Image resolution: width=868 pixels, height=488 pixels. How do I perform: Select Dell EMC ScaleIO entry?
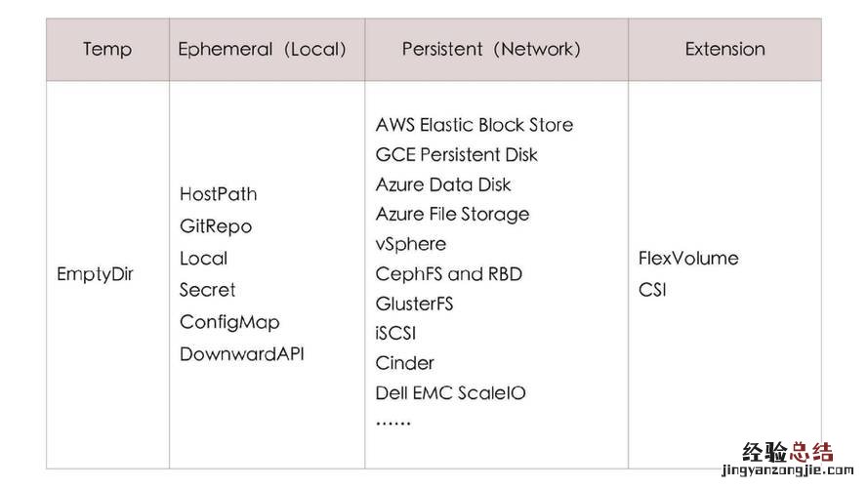(451, 393)
